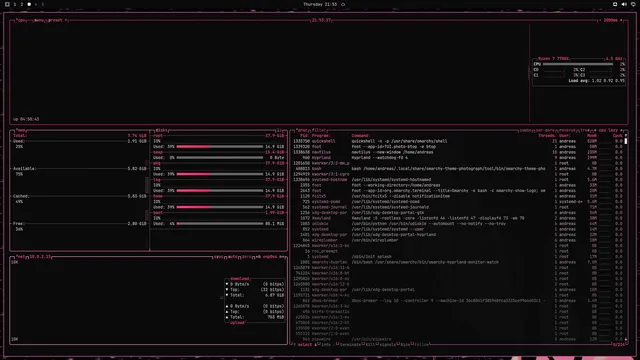The width and height of the screenshot is (640, 360).
Task: Click the select option in the proc footer
Action: (x=304, y=344)
